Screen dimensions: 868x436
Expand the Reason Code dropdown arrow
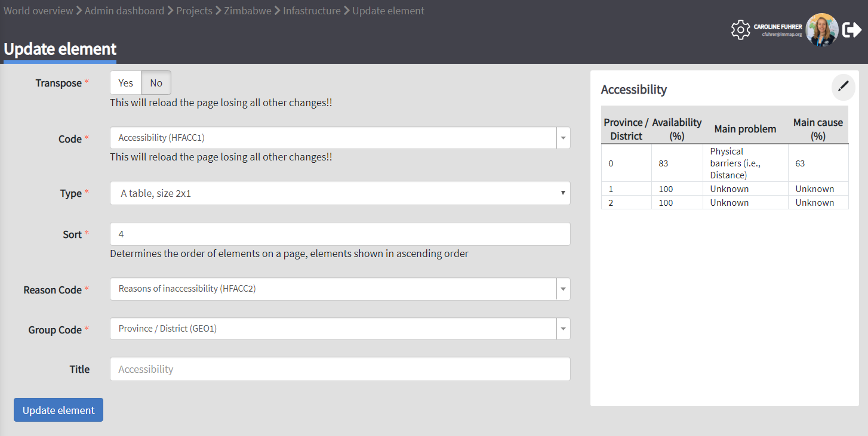tap(563, 289)
